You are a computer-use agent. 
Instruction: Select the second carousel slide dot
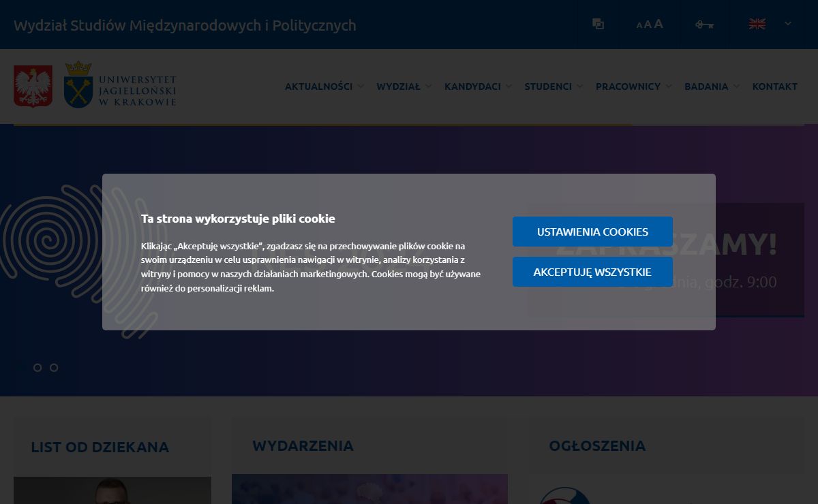(37, 368)
